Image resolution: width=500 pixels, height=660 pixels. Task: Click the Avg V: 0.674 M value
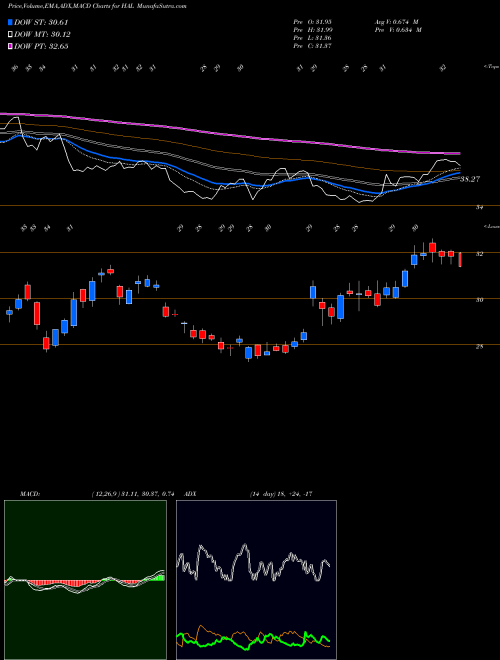[x=397, y=21]
